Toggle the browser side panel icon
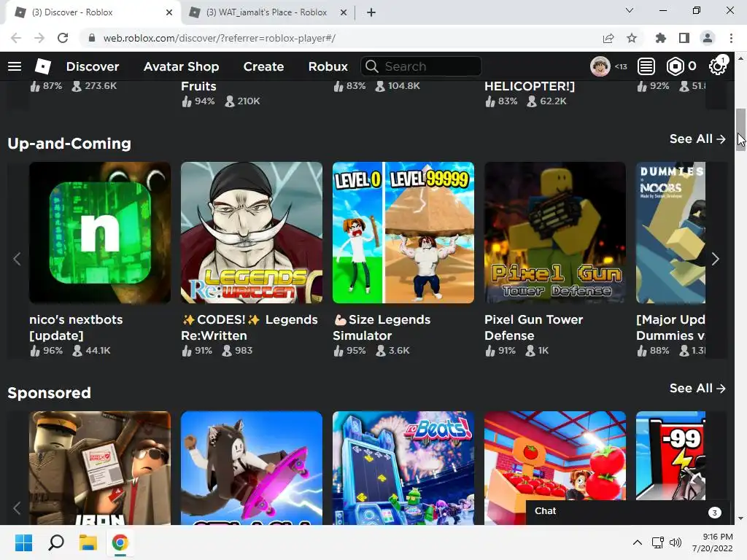Screen dimensions: 747x560 (684, 38)
